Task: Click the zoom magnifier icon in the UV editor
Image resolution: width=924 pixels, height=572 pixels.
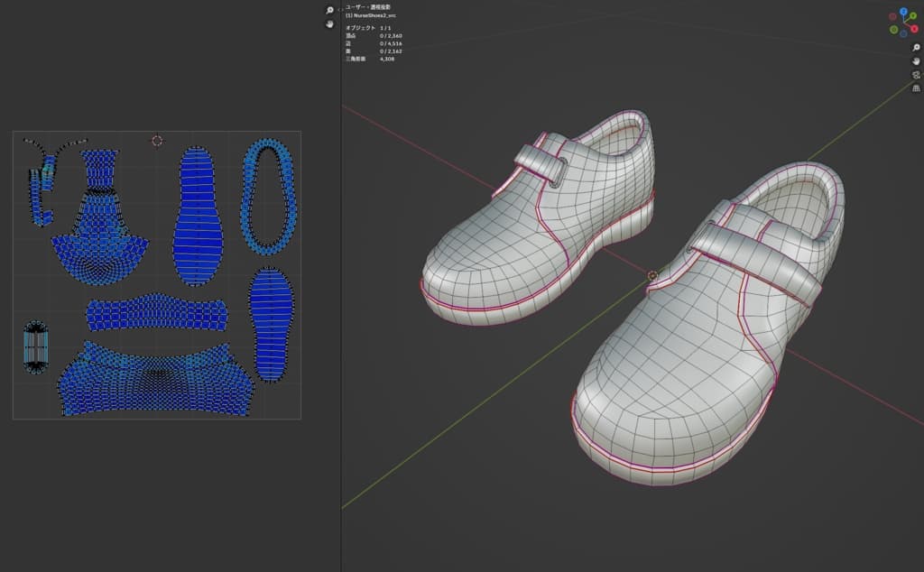Action: (x=330, y=10)
